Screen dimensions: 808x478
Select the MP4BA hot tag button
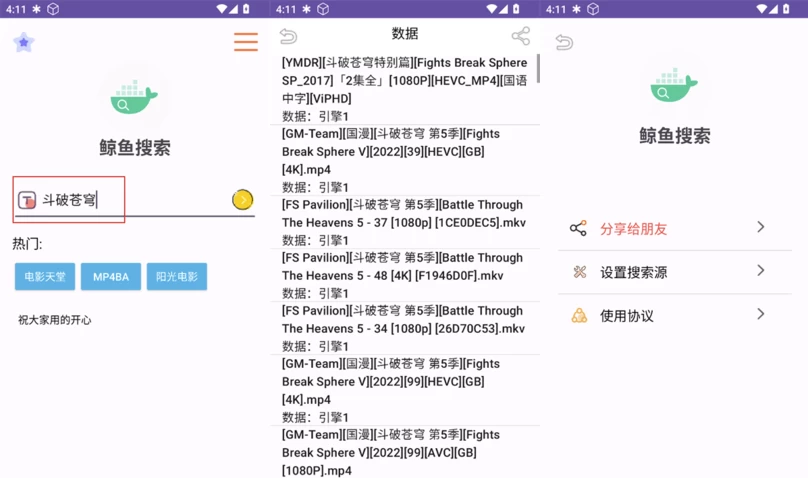[111, 277]
